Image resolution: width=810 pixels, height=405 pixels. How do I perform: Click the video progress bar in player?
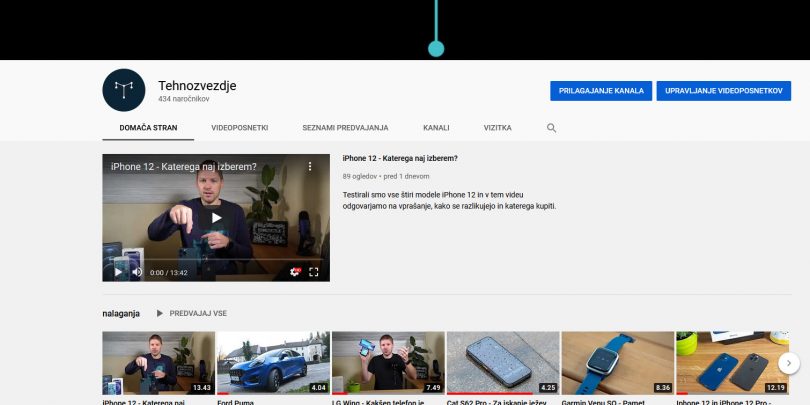tap(216, 261)
